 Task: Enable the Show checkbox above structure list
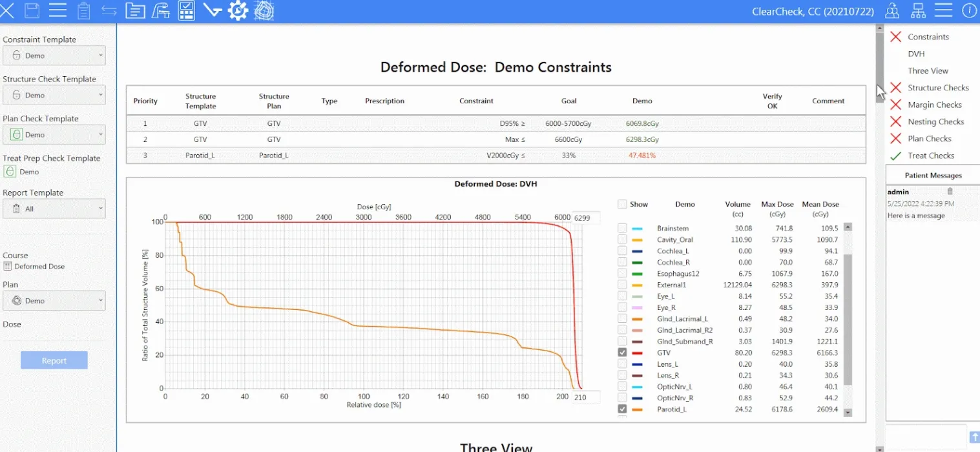click(623, 203)
